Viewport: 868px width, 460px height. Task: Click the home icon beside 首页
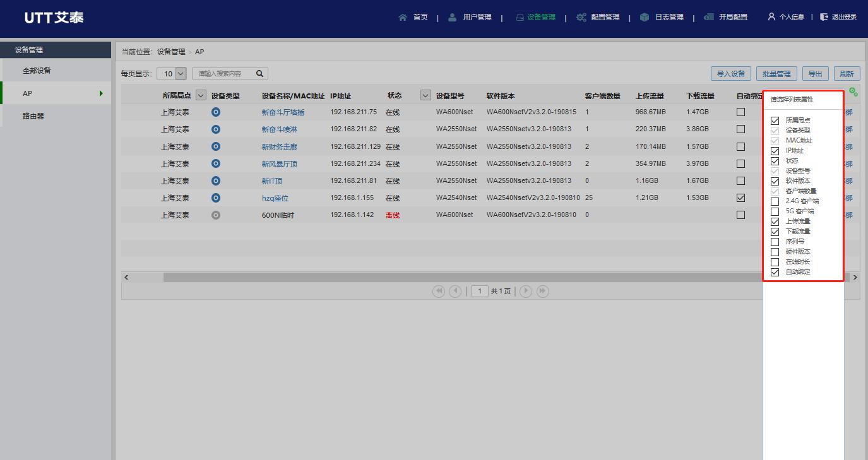(403, 17)
